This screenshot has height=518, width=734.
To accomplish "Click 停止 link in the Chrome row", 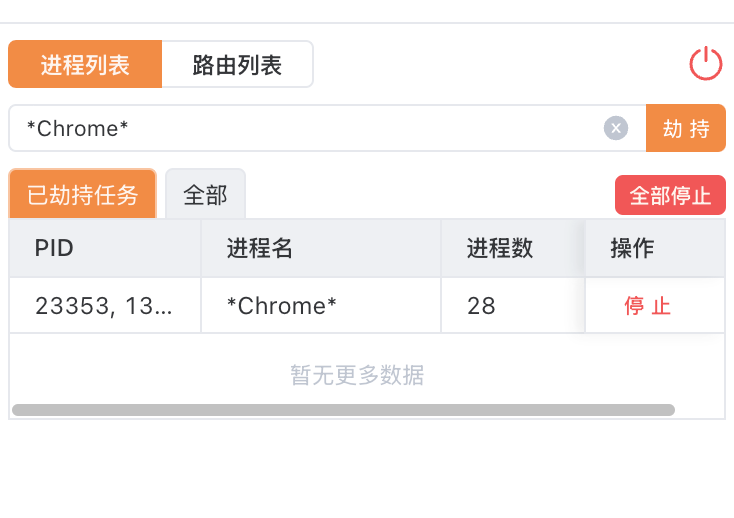I will pyautogui.click(x=647, y=306).
